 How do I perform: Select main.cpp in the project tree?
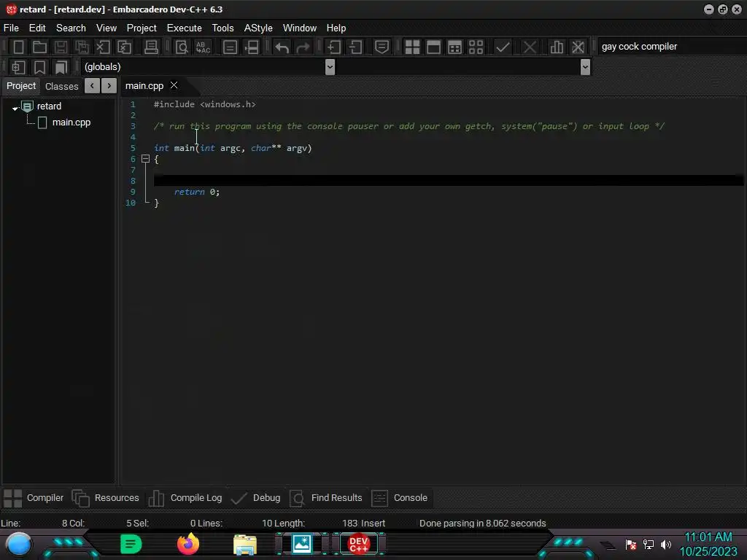pyautogui.click(x=71, y=122)
